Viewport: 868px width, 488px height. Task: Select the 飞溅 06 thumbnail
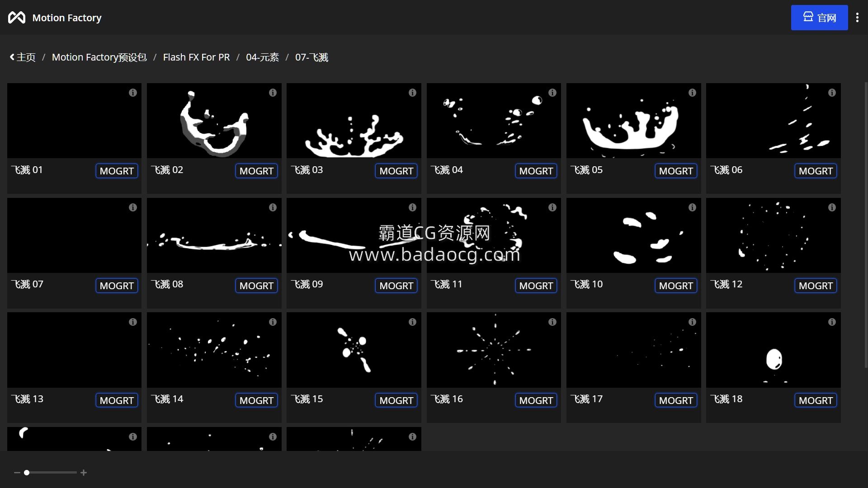coord(774,121)
